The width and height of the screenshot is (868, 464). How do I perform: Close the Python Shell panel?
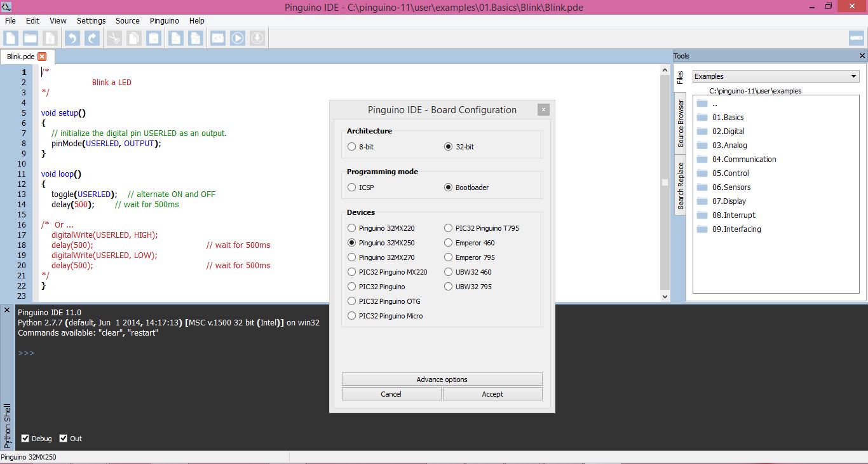coord(7,310)
